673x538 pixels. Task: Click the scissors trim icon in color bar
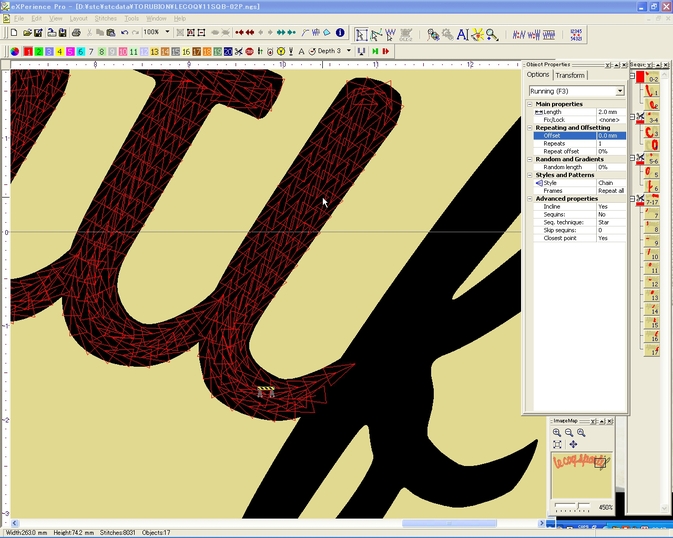[239, 52]
